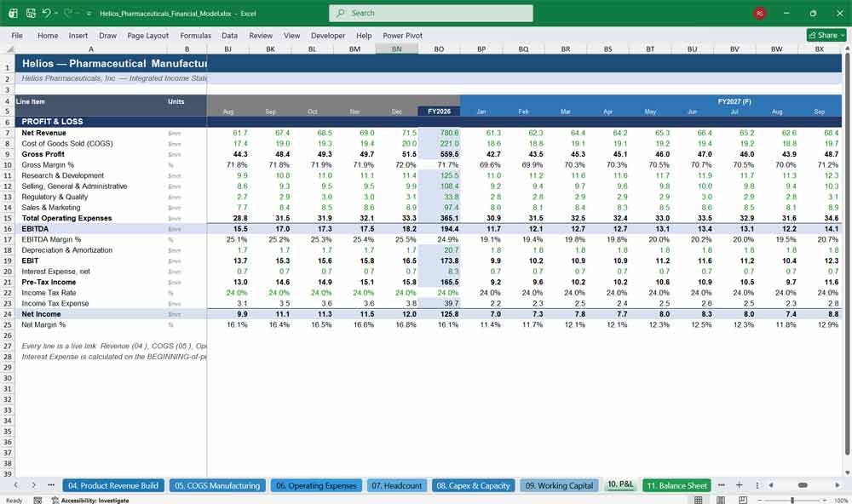Click the Undo arrow icon
This screenshot has height=504, width=852.
tap(46, 13)
